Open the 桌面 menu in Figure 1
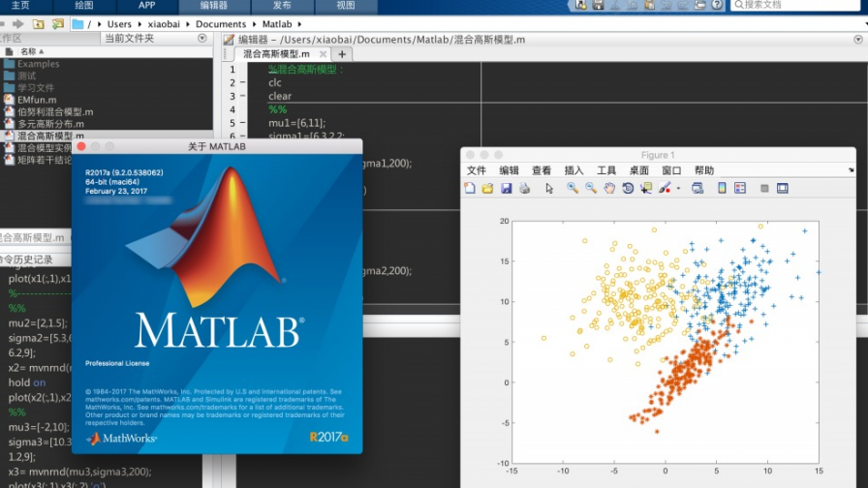Viewport: 868px width, 488px height. [638, 170]
